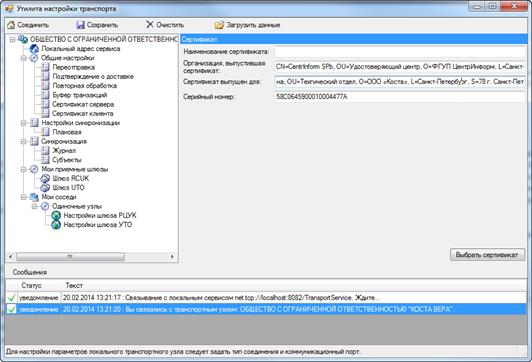532x362 pixels.
Task: Click the Организация, выпустившая сертификат field
Action: [x=400, y=67]
